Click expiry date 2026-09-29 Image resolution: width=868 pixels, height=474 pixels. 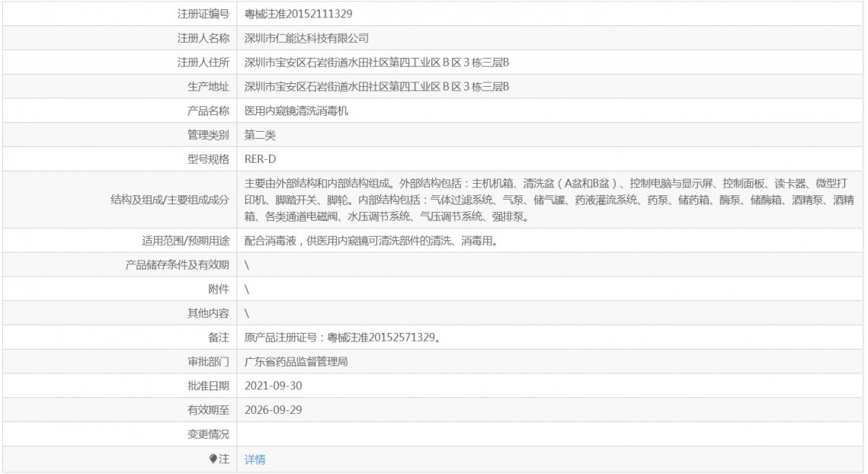pyautogui.click(x=273, y=410)
